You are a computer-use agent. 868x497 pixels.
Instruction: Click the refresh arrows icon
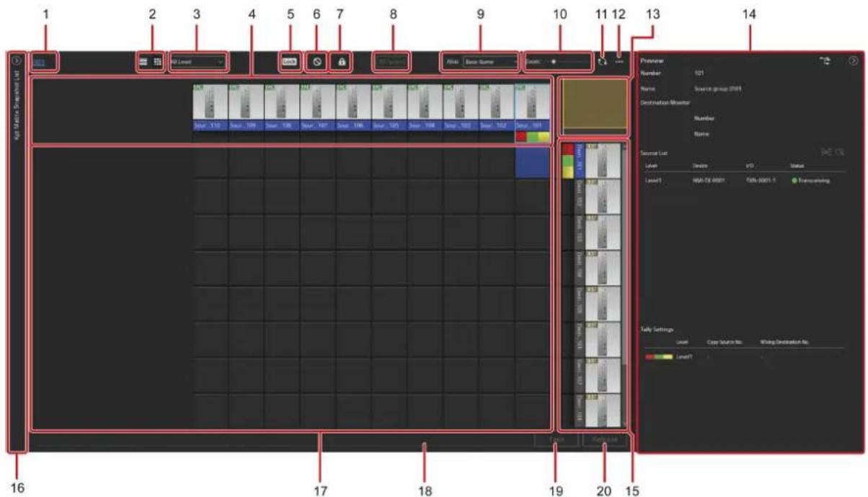tap(603, 62)
